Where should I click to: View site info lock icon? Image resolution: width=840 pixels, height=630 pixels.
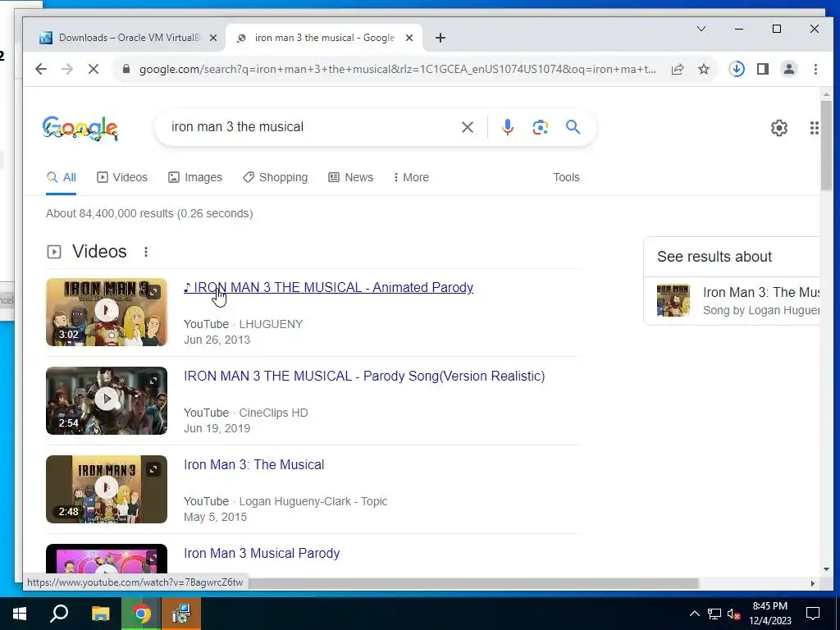tap(126, 69)
